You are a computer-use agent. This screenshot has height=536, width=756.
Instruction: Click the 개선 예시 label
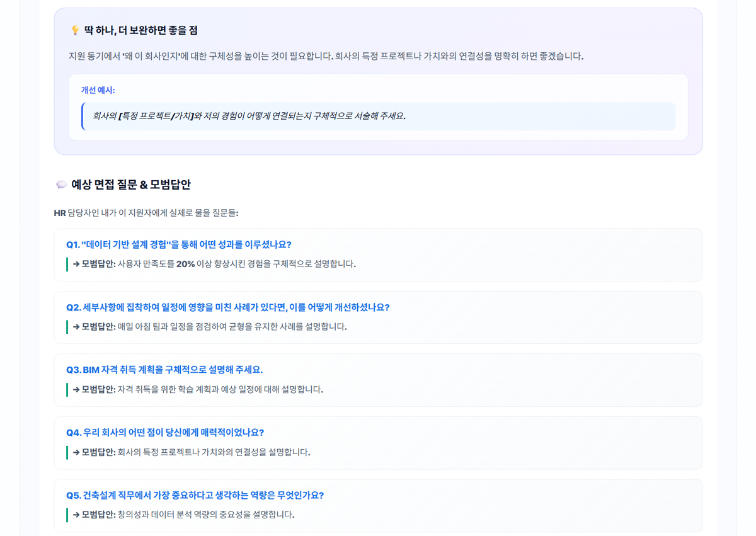click(98, 90)
